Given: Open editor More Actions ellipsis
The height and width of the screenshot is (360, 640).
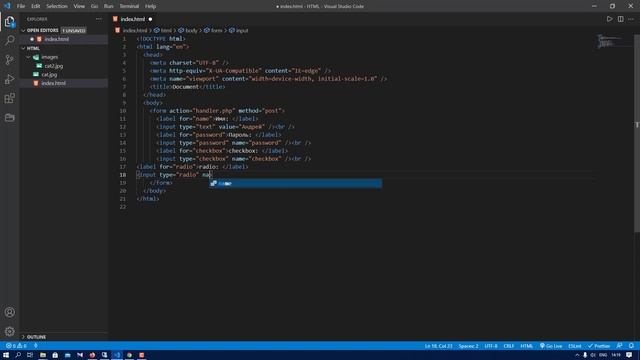Looking at the screenshot, I should click(631, 19).
